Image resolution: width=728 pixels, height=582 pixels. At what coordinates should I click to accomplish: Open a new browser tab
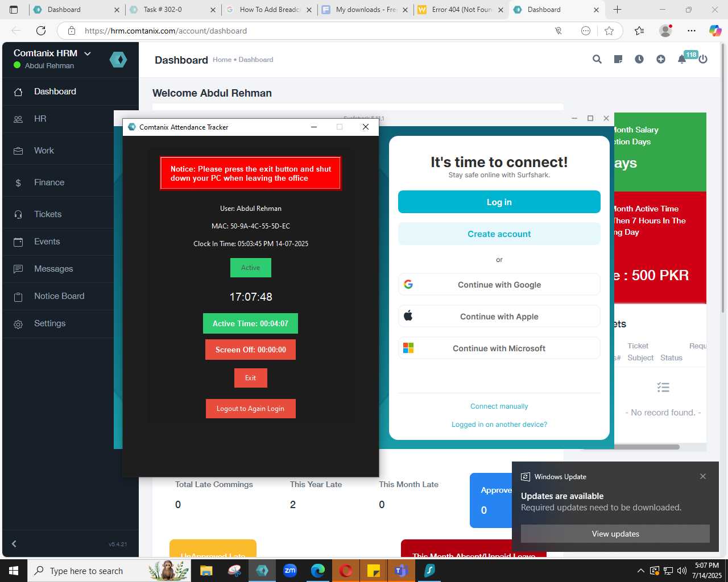[x=617, y=10]
